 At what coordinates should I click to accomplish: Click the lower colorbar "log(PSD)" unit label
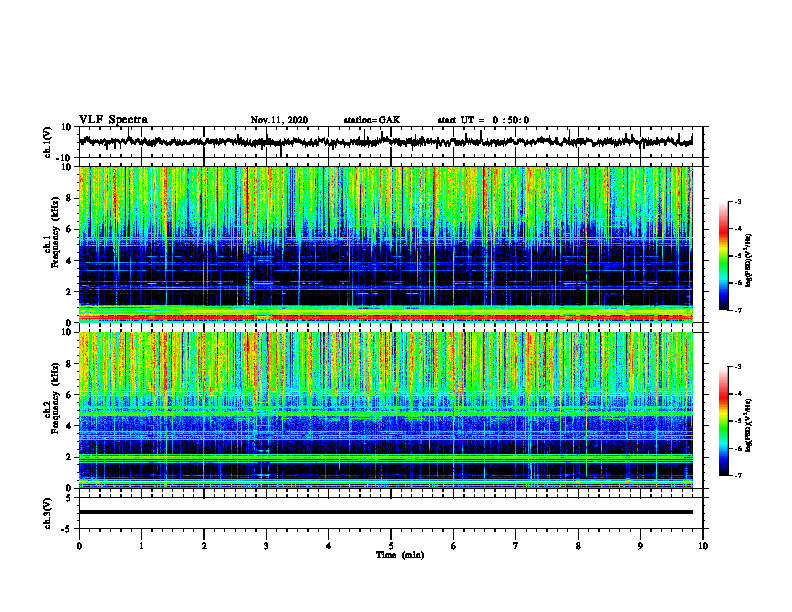(749, 424)
